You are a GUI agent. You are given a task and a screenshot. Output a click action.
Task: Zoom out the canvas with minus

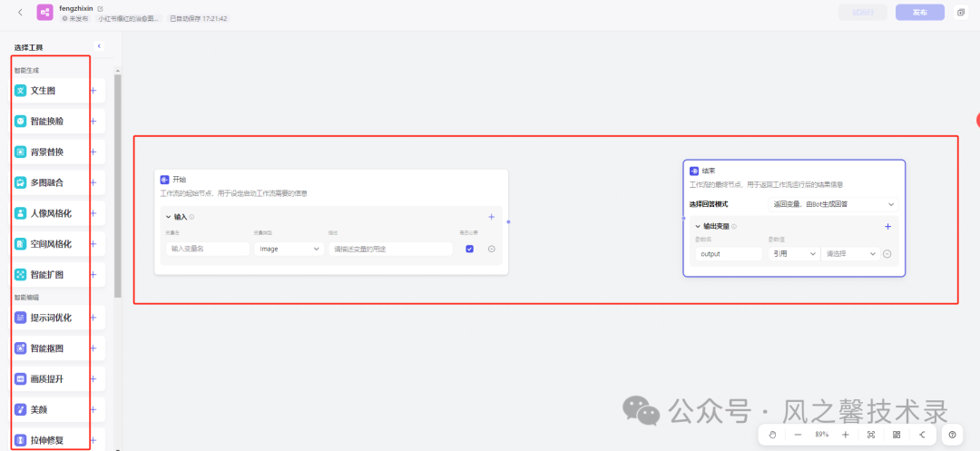point(798,435)
